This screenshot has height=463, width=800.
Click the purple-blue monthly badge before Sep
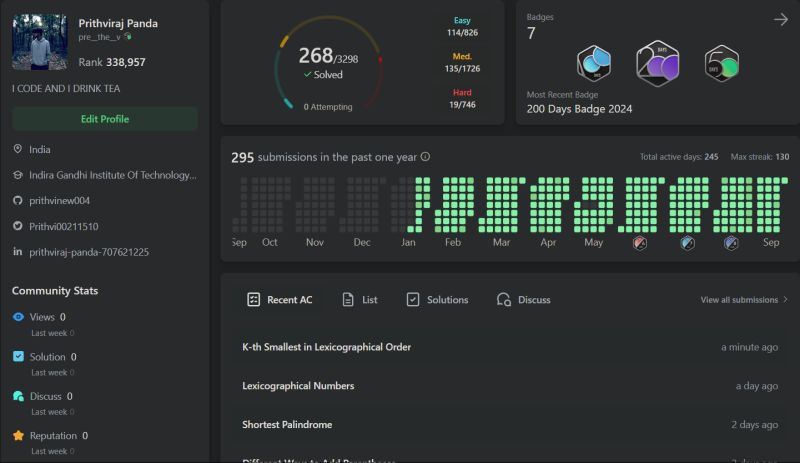(x=731, y=243)
